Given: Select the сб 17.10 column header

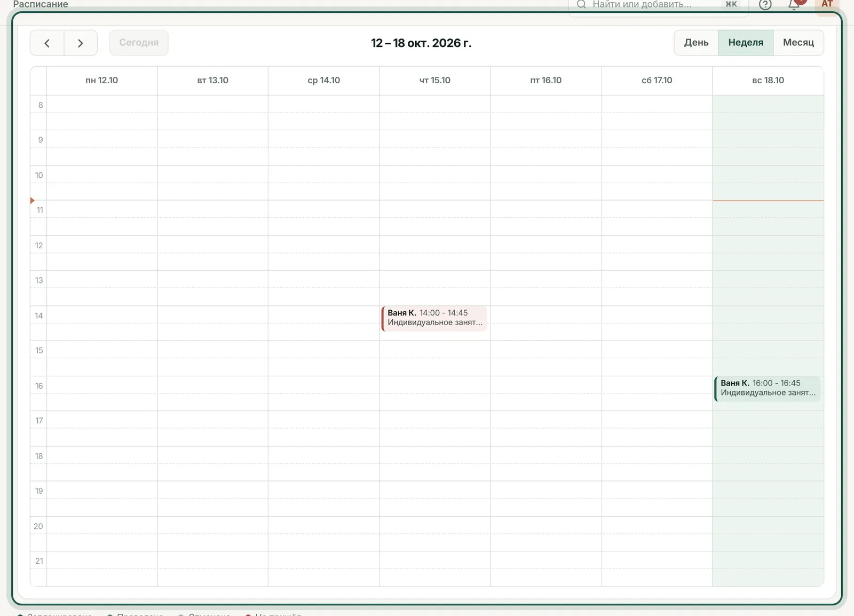Looking at the screenshot, I should click(657, 81).
